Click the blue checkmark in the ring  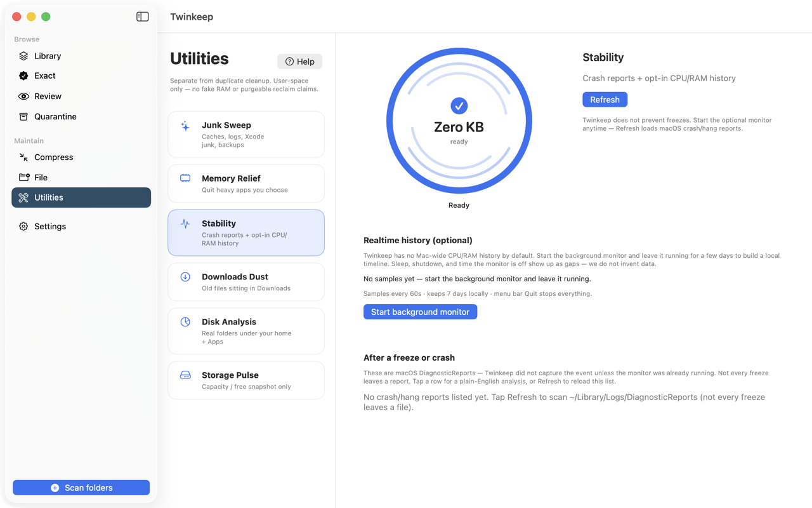pyautogui.click(x=459, y=105)
